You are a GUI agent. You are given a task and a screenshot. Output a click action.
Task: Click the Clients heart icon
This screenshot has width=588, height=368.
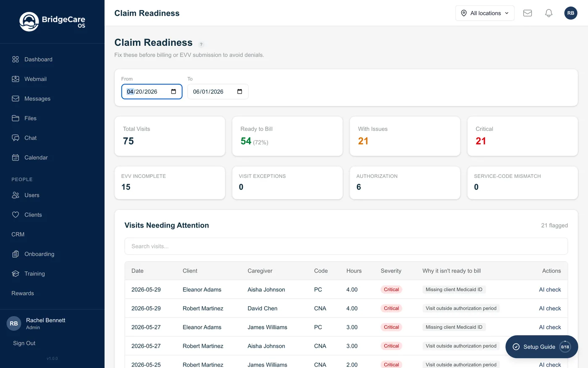[x=16, y=215]
